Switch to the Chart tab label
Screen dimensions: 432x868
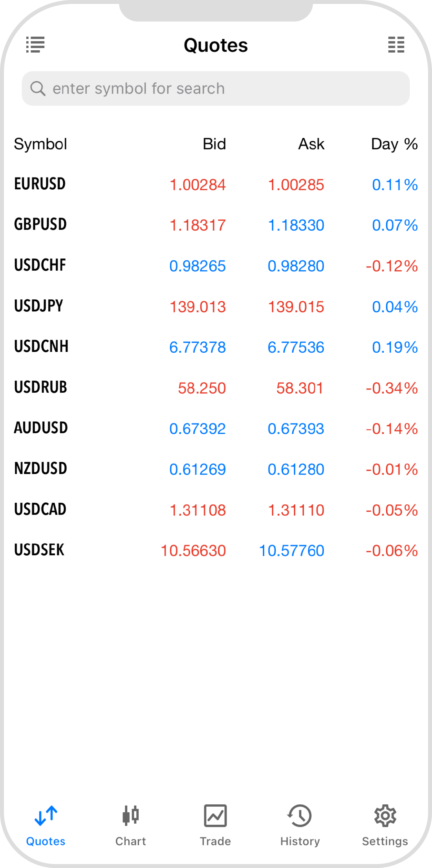tap(130, 841)
